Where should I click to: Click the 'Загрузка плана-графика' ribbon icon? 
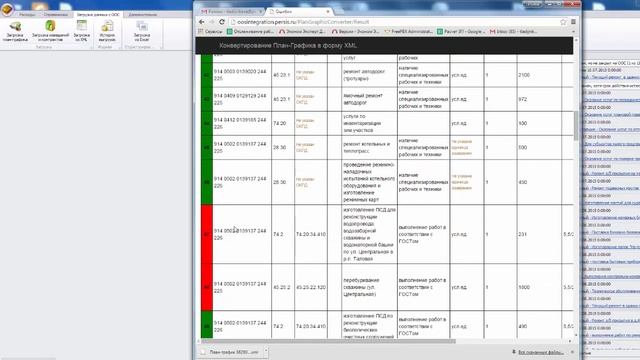(15, 32)
